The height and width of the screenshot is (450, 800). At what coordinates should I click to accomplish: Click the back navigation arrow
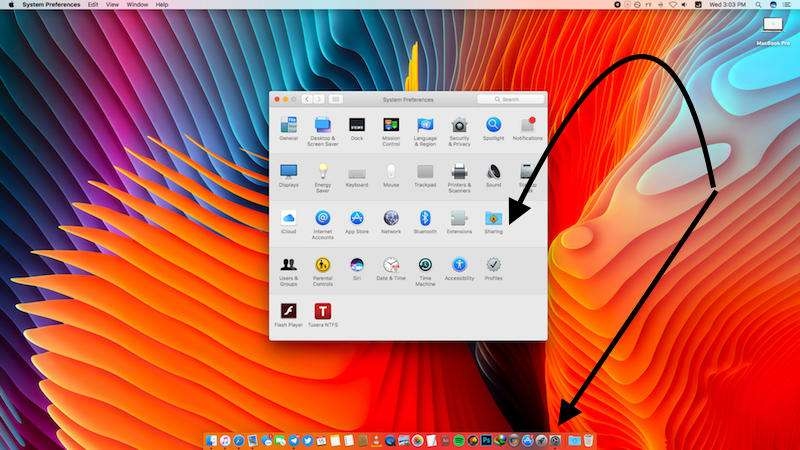click(x=307, y=100)
